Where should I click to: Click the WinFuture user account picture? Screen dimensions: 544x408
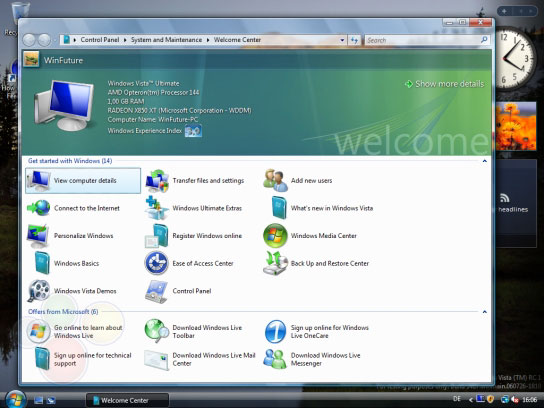(x=31, y=60)
